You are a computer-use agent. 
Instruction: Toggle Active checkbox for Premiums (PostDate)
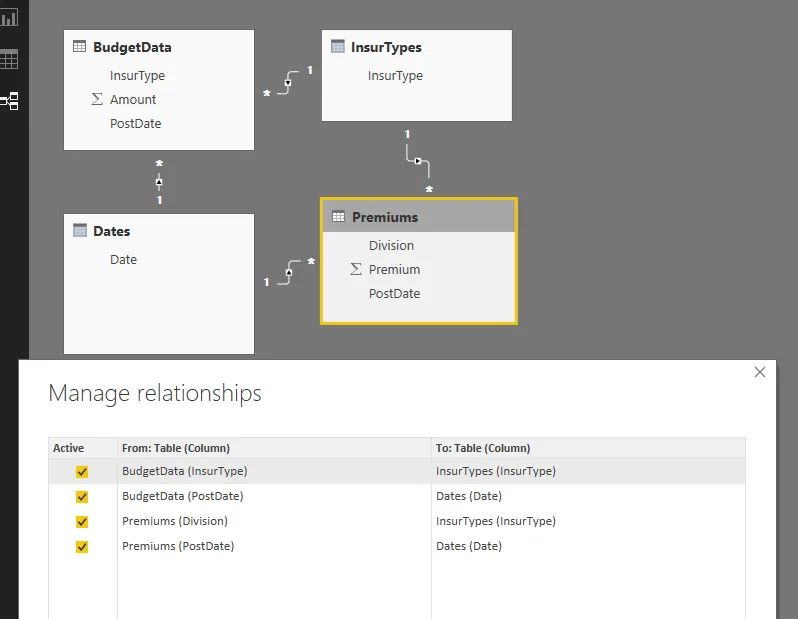[82, 547]
